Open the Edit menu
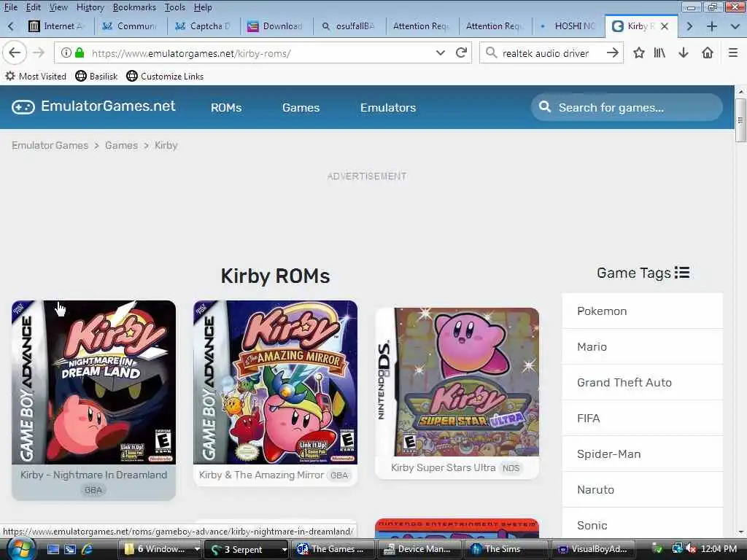The width and height of the screenshot is (747, 560). click(34, 7)
